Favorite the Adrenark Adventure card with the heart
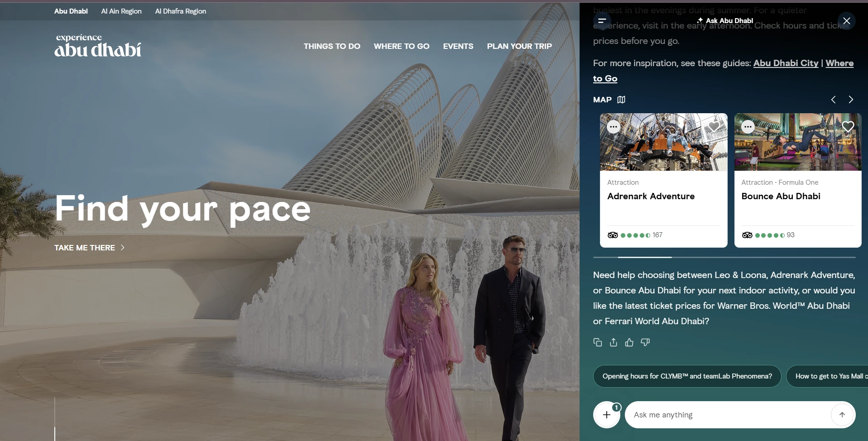The width and height of the screenshot is (868, 441). click(714, 127)
